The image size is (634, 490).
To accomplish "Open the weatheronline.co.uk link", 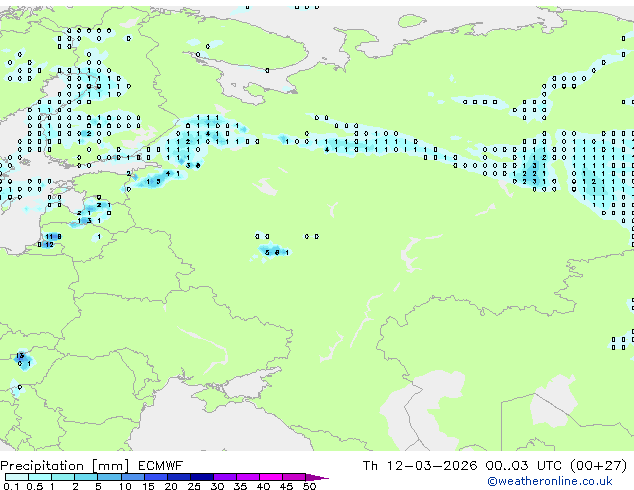I will [x=550, y=481].
